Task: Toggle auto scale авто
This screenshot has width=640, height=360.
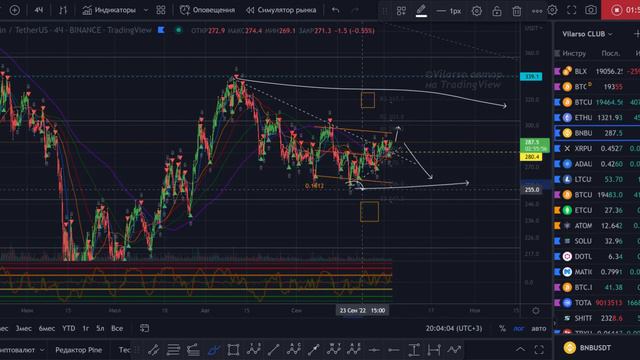Action: point(538,329)
